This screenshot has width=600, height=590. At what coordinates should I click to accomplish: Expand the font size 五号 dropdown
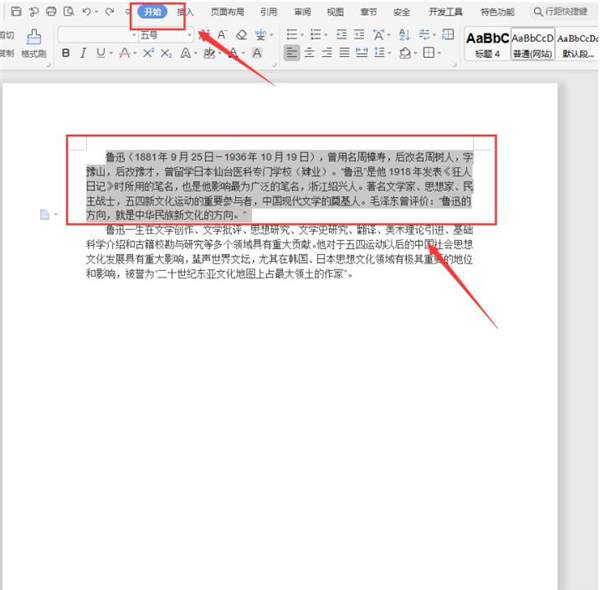(x=189, y=35)
